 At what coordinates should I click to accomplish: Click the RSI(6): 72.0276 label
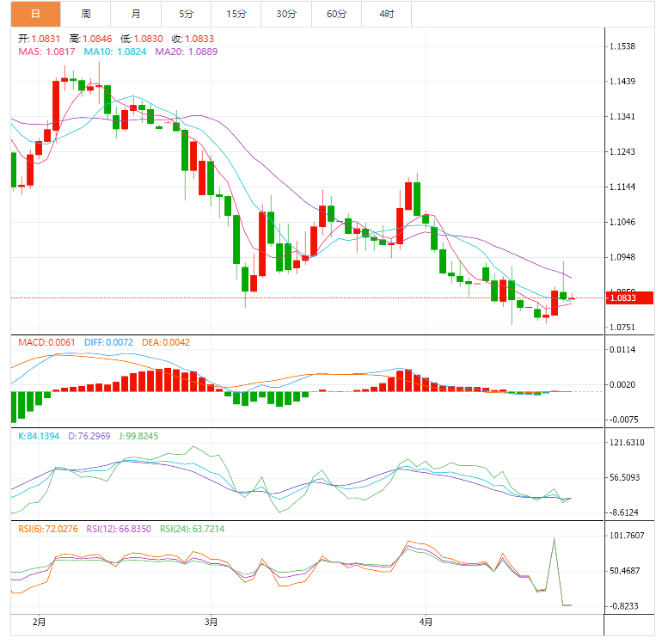48,529
